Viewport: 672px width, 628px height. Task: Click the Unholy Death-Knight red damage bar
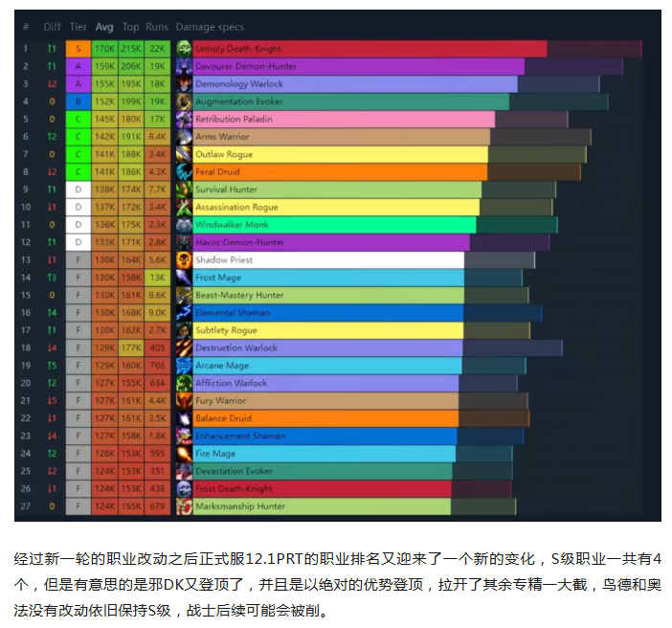coord(370,49)
